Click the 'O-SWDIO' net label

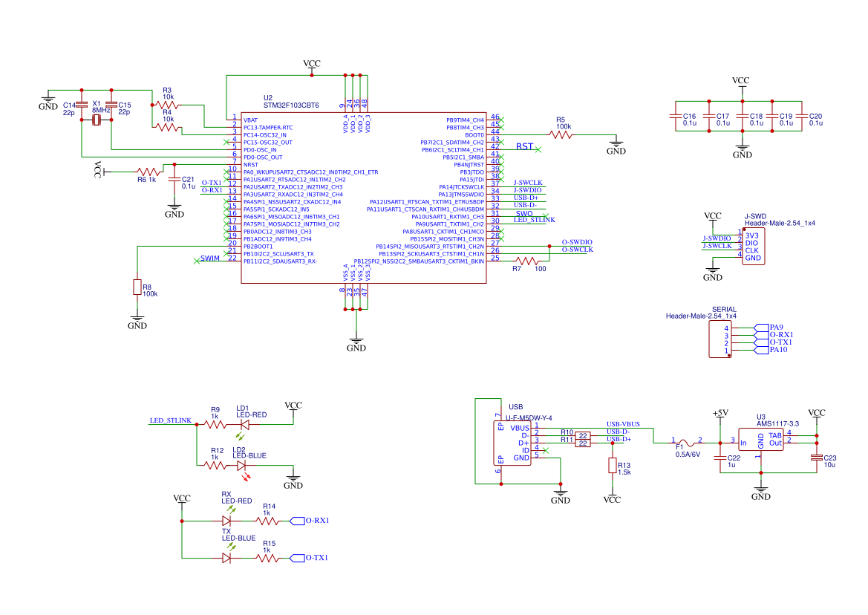577,242
